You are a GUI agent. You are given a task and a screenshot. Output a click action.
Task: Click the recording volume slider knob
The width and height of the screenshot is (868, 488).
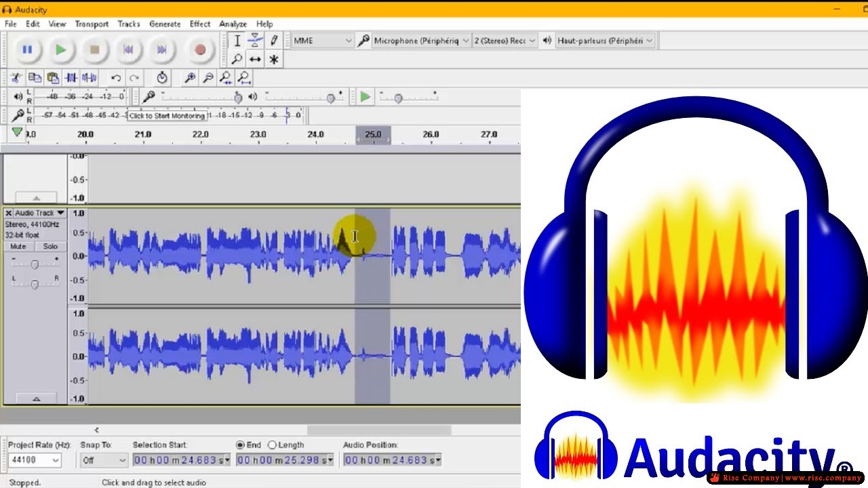(238, 98)
